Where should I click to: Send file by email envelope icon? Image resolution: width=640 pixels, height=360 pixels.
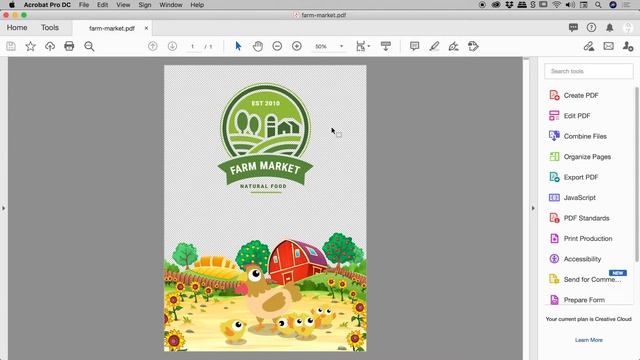[x=609, y=46]
